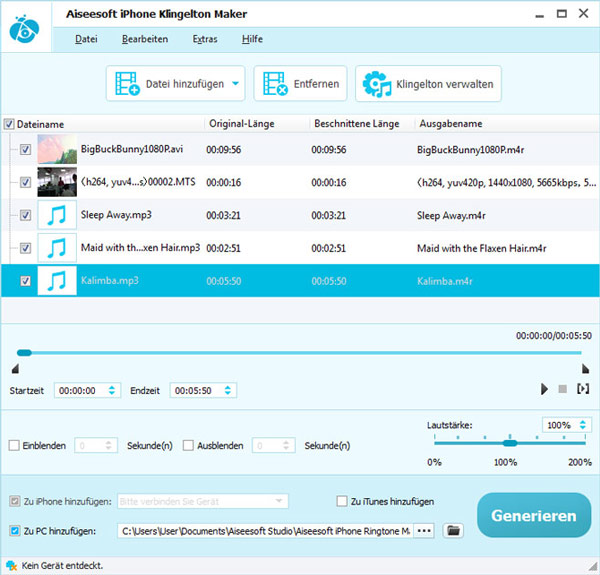This screenshot has height=575, width=600.
Task: Check Zu iTunes hinzufügen
Action: click(x=342, y=501)
